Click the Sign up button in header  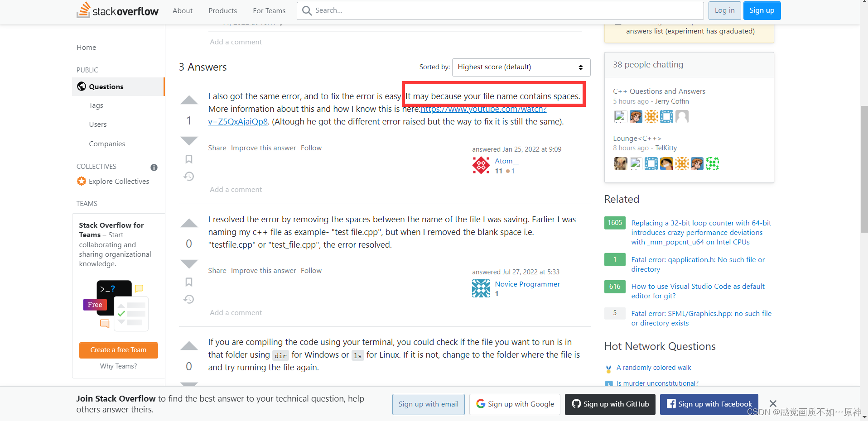(762, 10)
